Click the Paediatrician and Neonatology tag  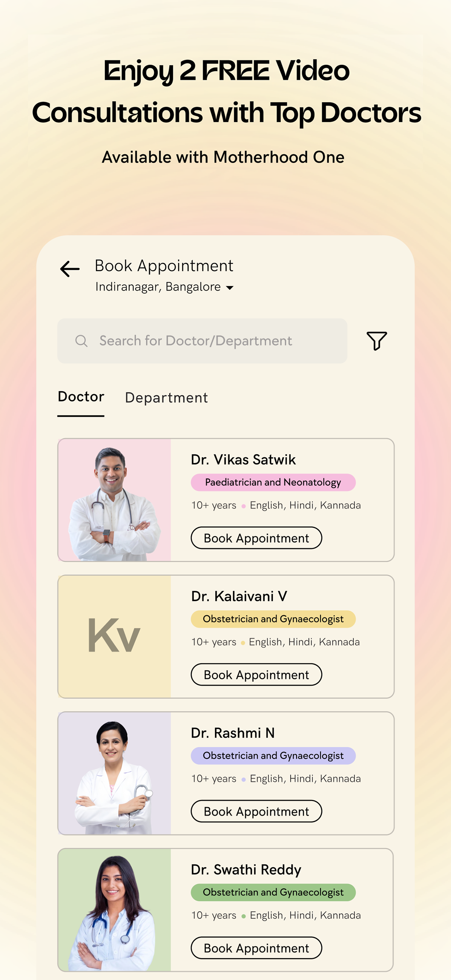[273, 482]
